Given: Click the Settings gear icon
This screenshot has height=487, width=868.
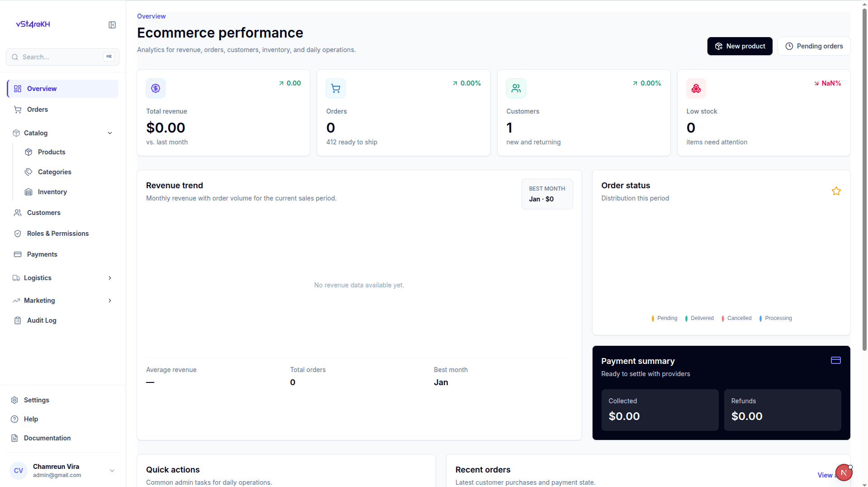Looking at the screenshot, I should point(14,400).
